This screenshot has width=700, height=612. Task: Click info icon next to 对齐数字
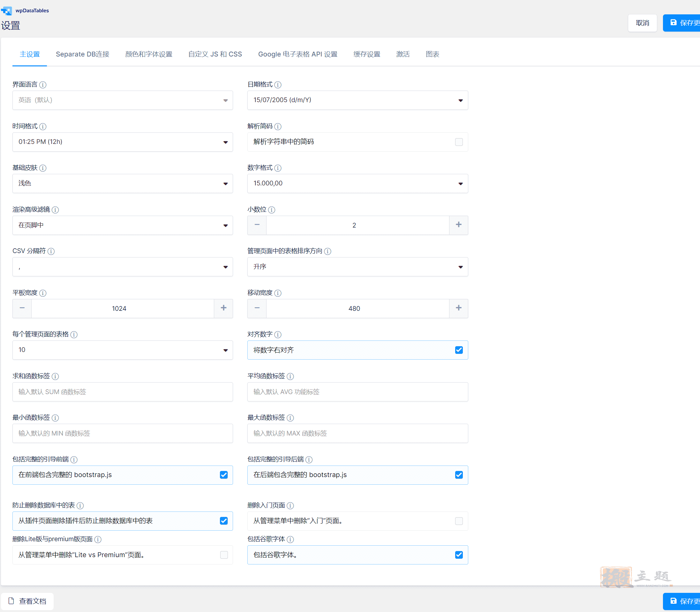coord(278,335)
